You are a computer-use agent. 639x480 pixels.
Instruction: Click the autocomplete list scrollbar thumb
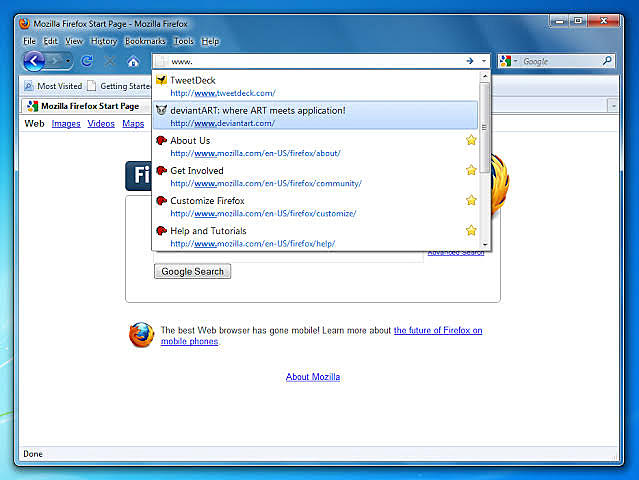485,128
